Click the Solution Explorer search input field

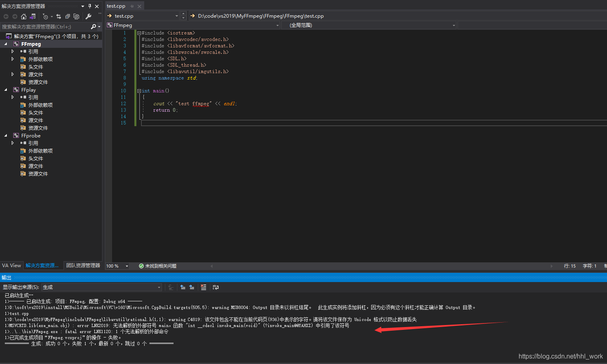pyautogui.click(x=45, y=27)
